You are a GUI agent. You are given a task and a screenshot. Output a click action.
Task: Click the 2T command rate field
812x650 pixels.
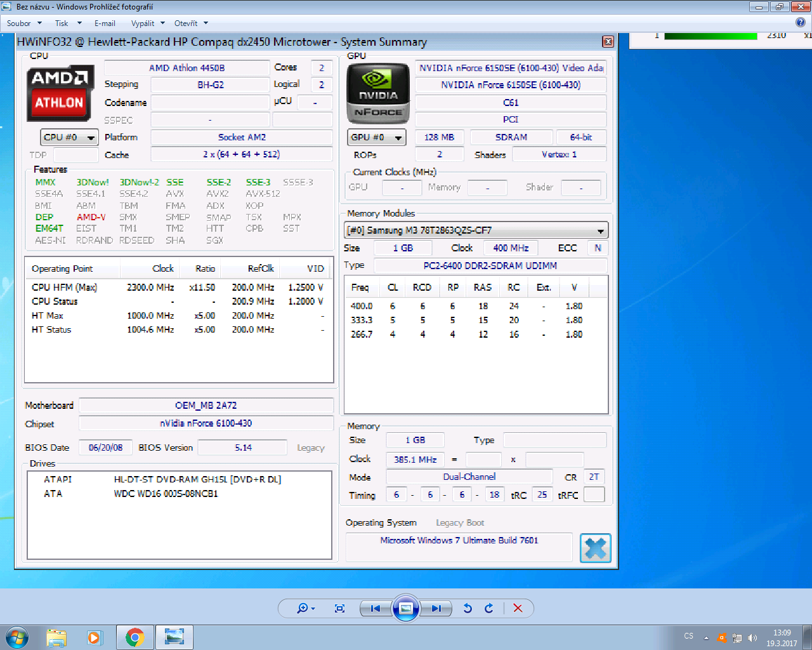594,477
